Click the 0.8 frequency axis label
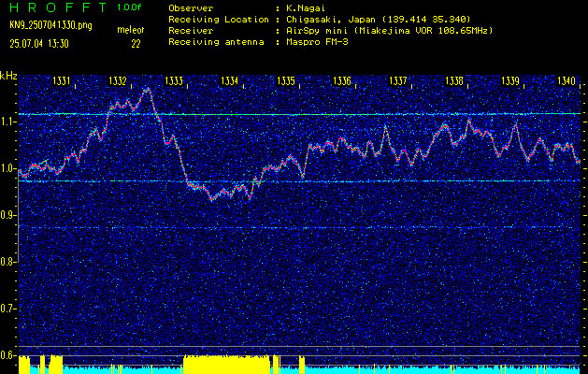 tap(7, 262)
